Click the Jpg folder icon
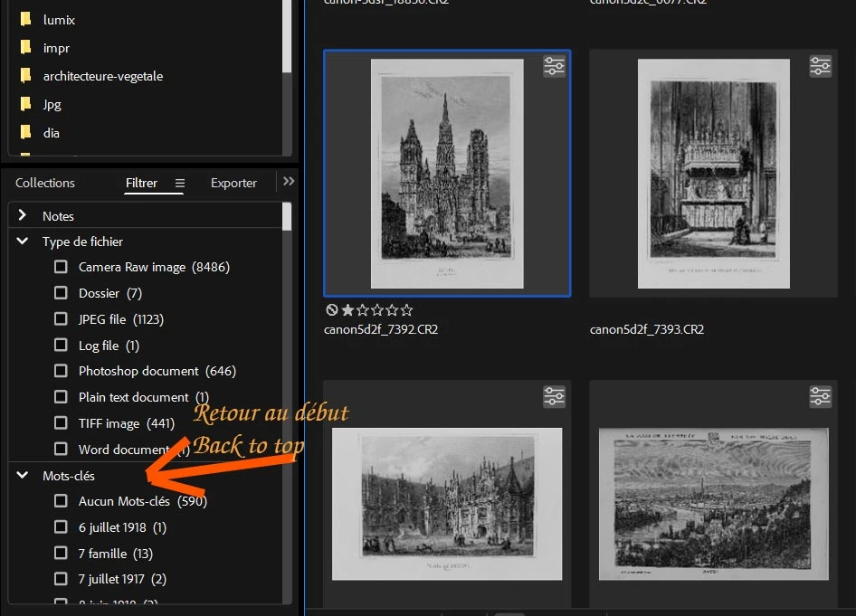The width and height of the screenshot is (856, 616). 25,104
